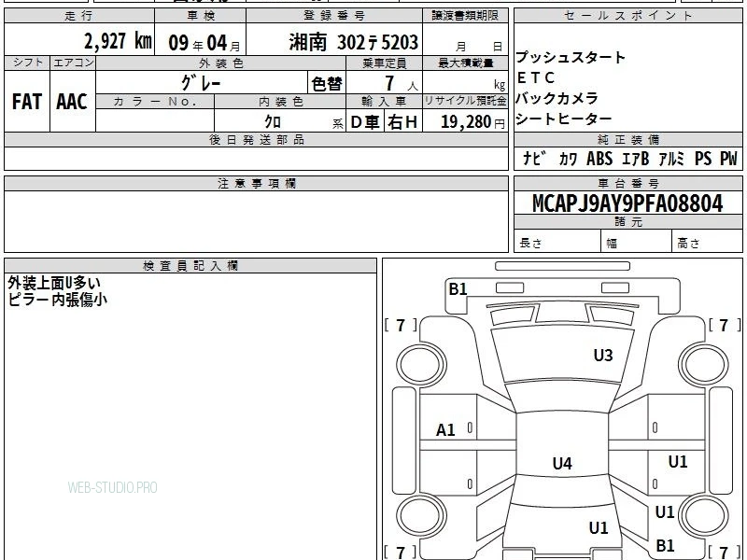Click the mileage value 2,927 km
Image resolution: width=747 pixels, height=560 pixels.
[x=118, y=41]
